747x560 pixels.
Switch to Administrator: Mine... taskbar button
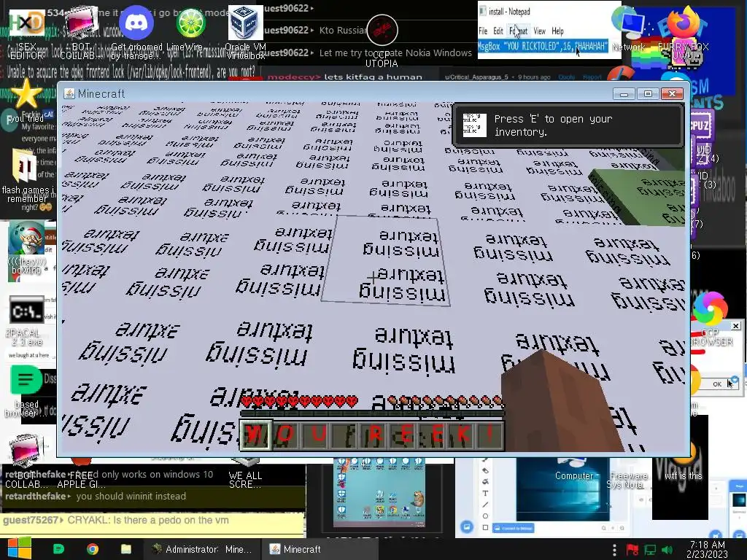[201, 549]
